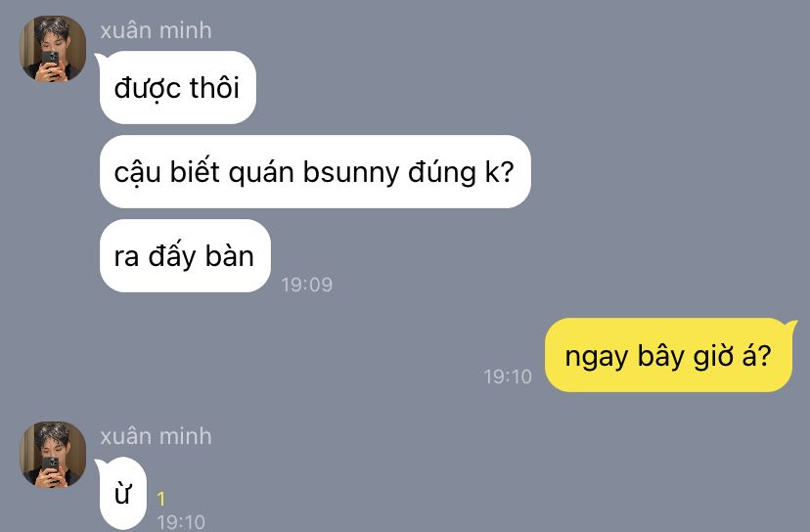This screenshot has height=532, width=810.
Task: Click the word "bàn" in the third bubble
Action: (230, 256)
